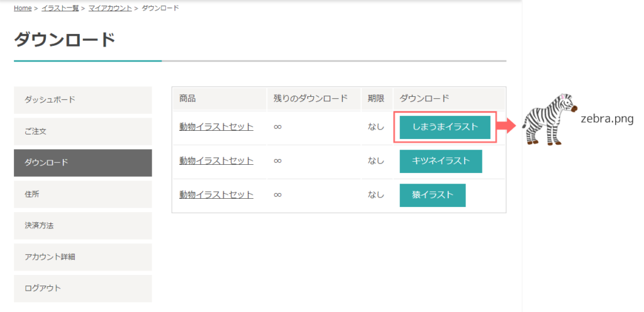Open the 決済方法 sidebar item
This screenshot has width=644, height=312.
[83, 225]
